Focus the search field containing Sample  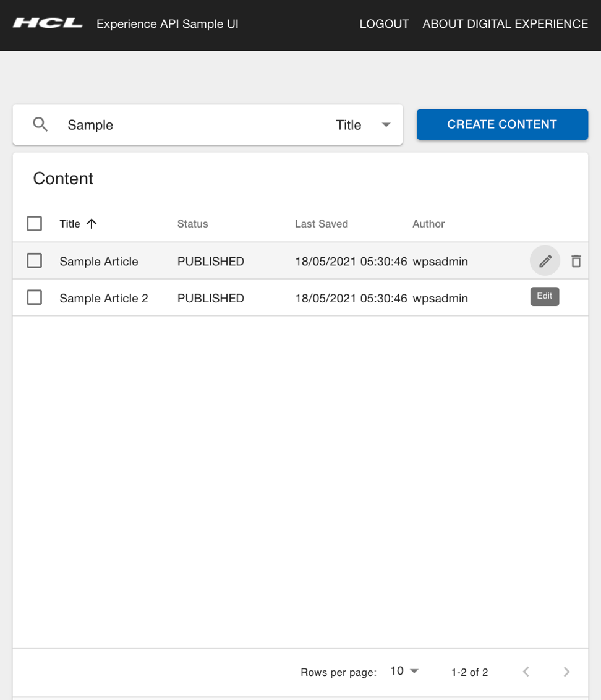pyautogui.click(x=185, y=125)
